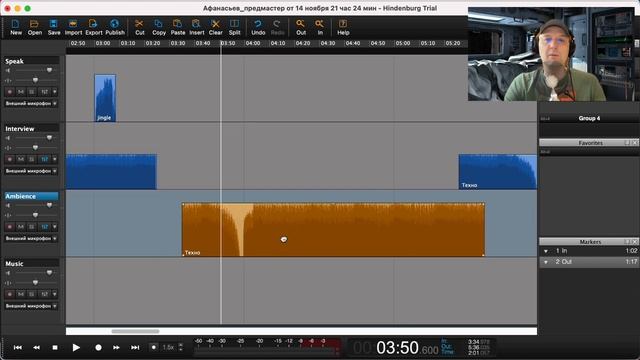Select the Music track name

coord(14,264)
